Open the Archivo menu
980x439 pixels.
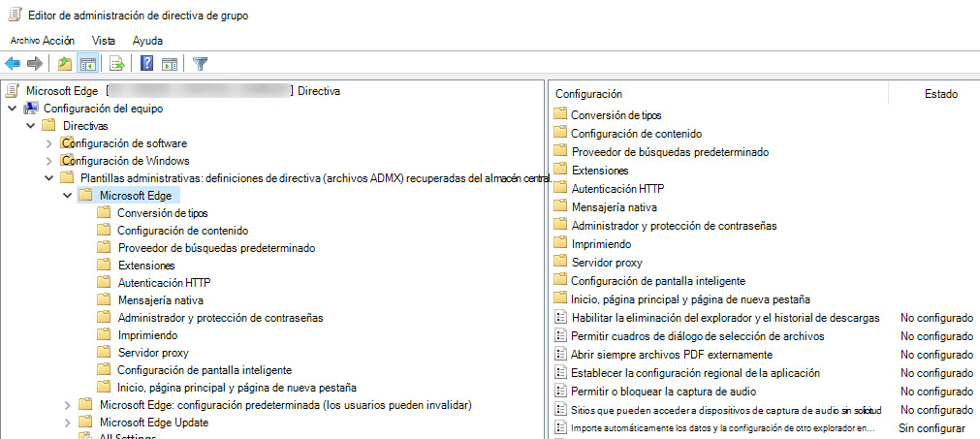[25, 42]
